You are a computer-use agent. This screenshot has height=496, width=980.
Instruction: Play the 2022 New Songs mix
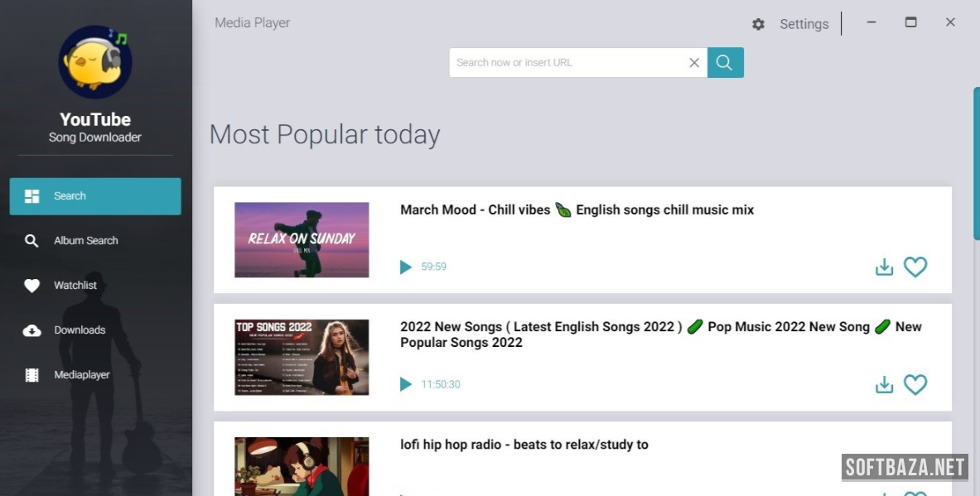(406, 384)
